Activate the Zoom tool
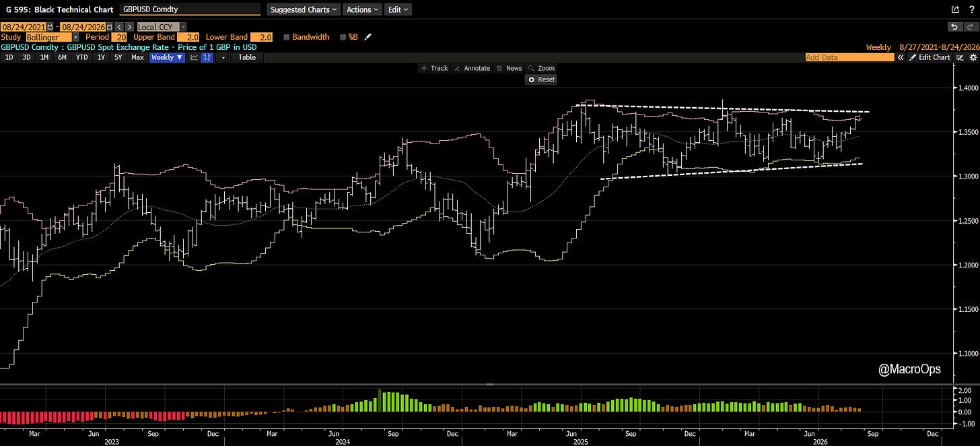Image resolution: width=980 pixels, height=446 pixels. tap(541, 68)
